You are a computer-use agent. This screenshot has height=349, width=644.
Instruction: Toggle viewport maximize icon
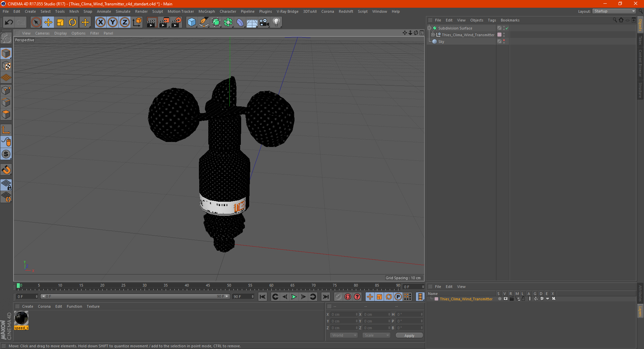tap(422, 33)
